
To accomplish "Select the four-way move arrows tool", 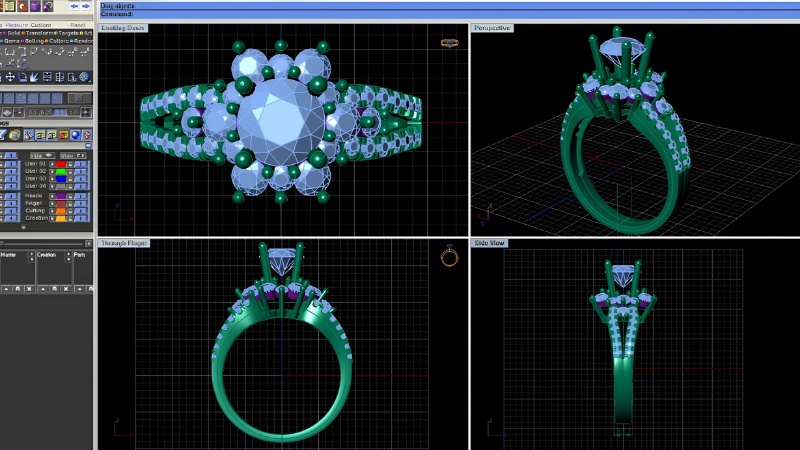I will 10,77.
